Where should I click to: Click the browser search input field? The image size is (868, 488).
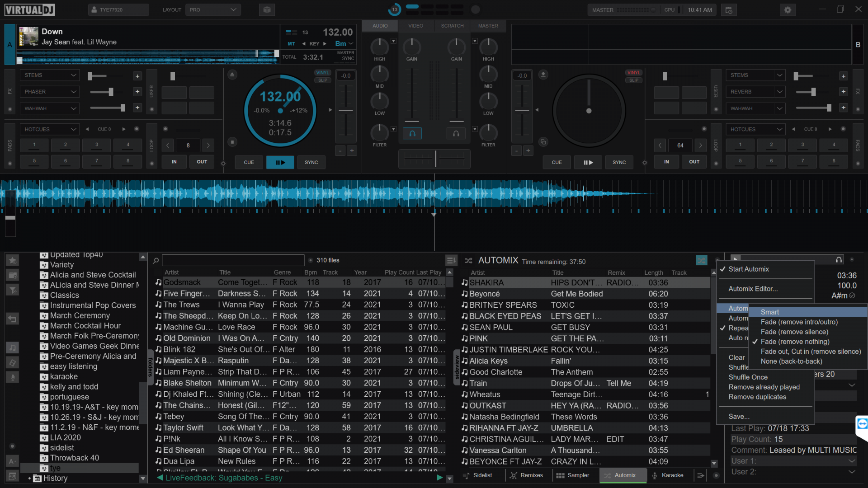coord(233,260)
